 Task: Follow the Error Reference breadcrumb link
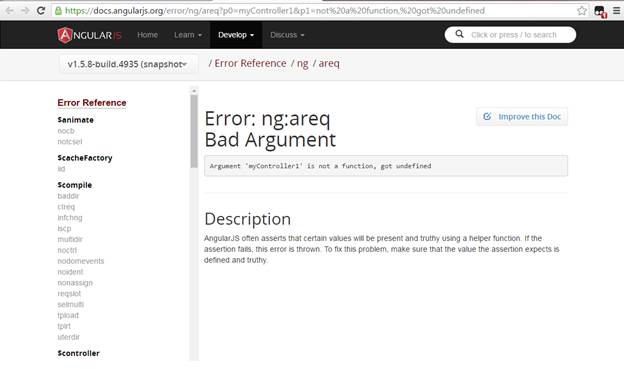(250, 63)
